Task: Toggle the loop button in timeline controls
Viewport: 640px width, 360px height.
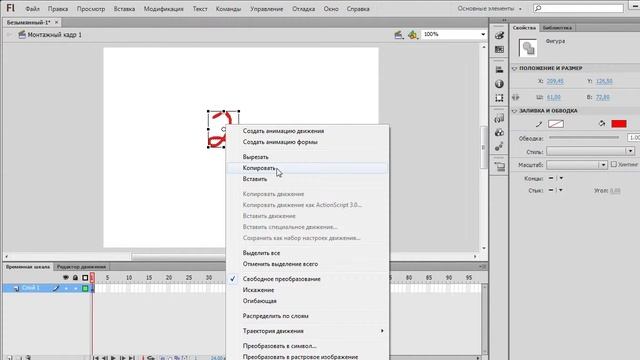Action: (x=151, y=358)
